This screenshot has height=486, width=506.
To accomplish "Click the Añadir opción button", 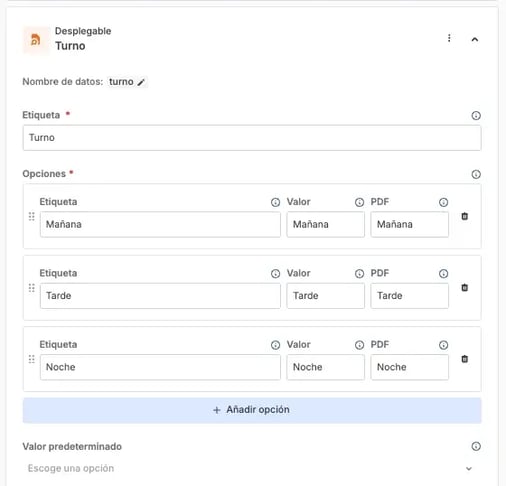I will click(x=252, y=410).
